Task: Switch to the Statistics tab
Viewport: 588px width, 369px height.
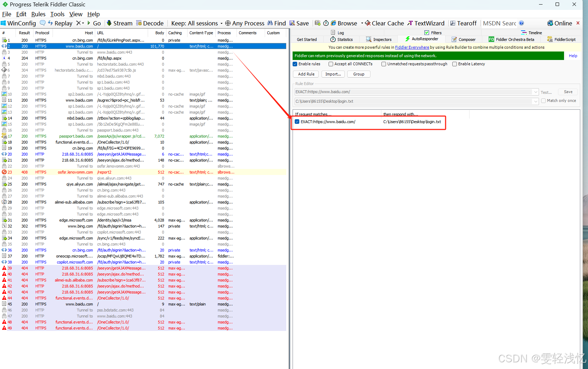Action: tap(341, 40)
